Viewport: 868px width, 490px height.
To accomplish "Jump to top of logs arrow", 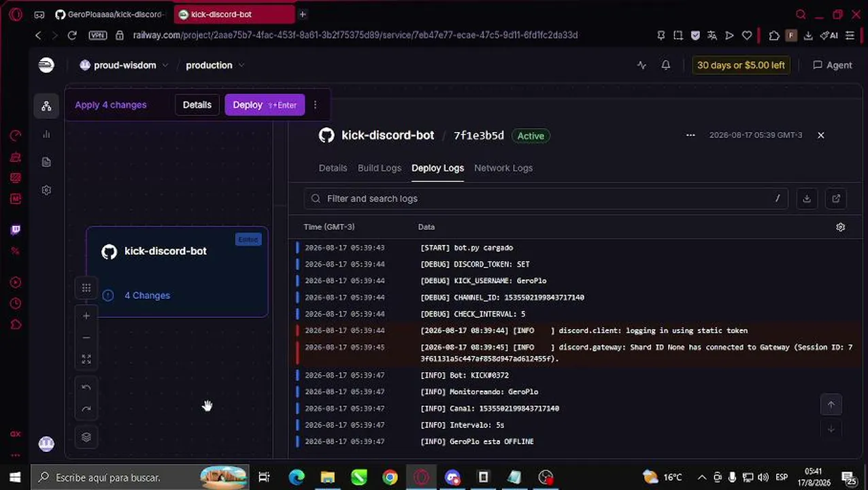I will [x=831, y=404].
